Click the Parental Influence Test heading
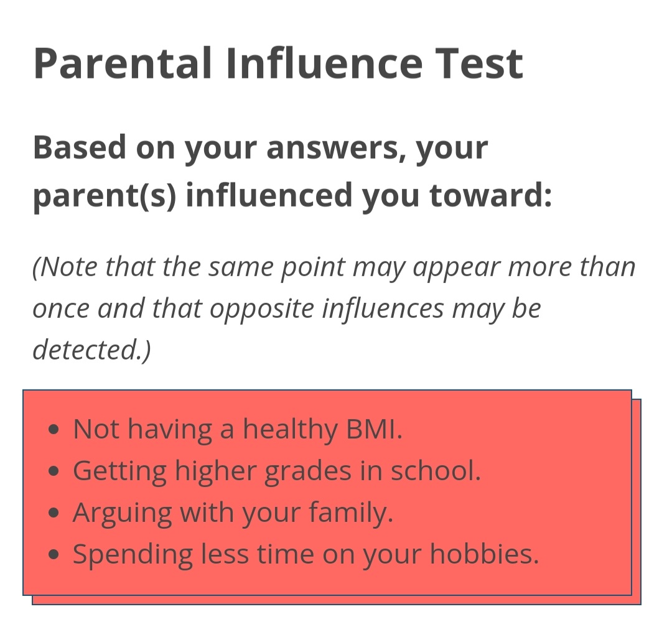This screenshot has height=627, width=672. click(278, 64)
